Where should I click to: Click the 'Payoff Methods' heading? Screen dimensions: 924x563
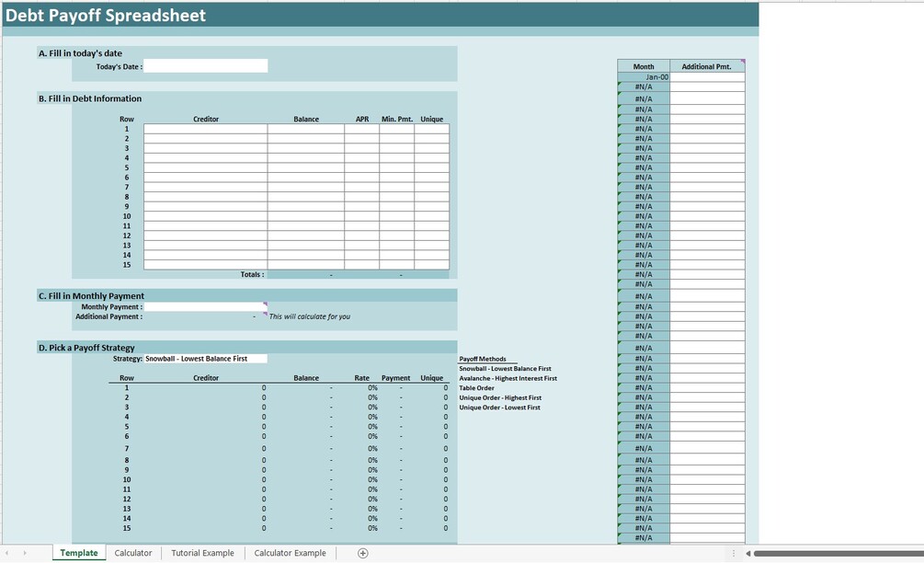[x=483, y=359]
